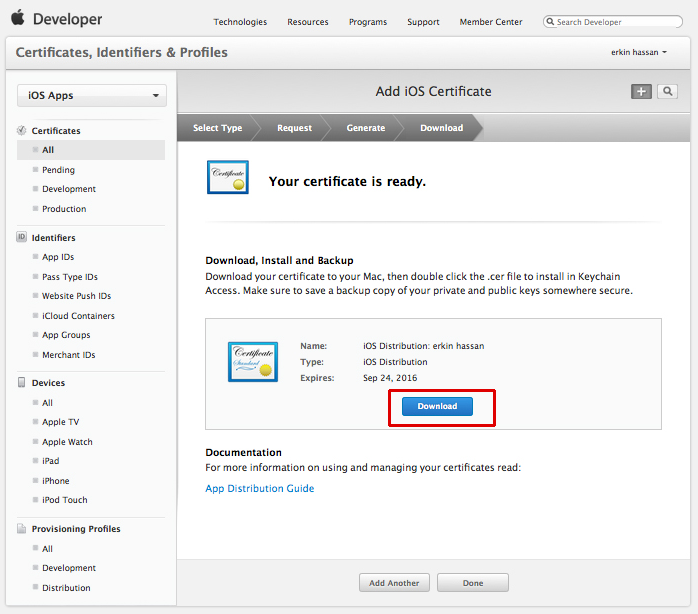This screenshot has width=698, height=614.
Task: Click the Select Type step
Action: click(x=217, y=128)
